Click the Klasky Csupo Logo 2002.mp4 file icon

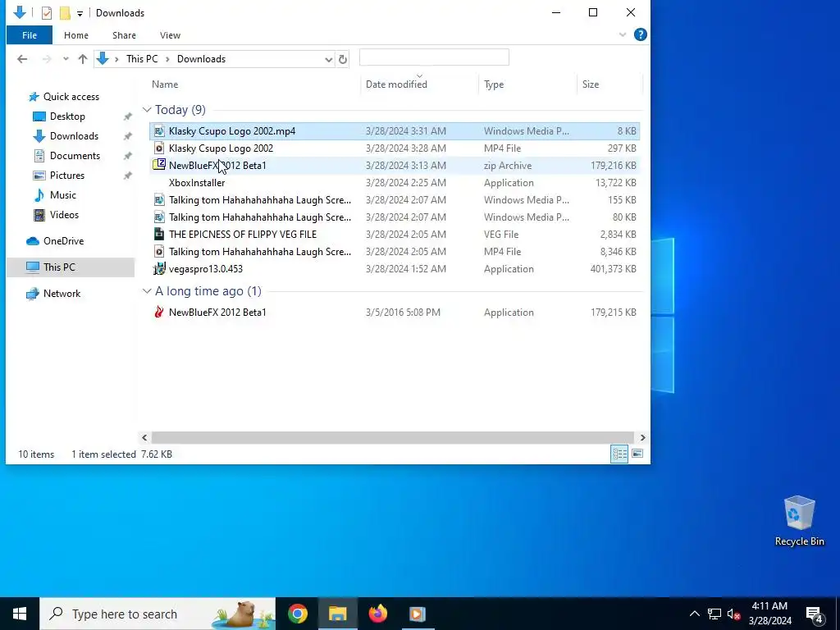(159, 131)
